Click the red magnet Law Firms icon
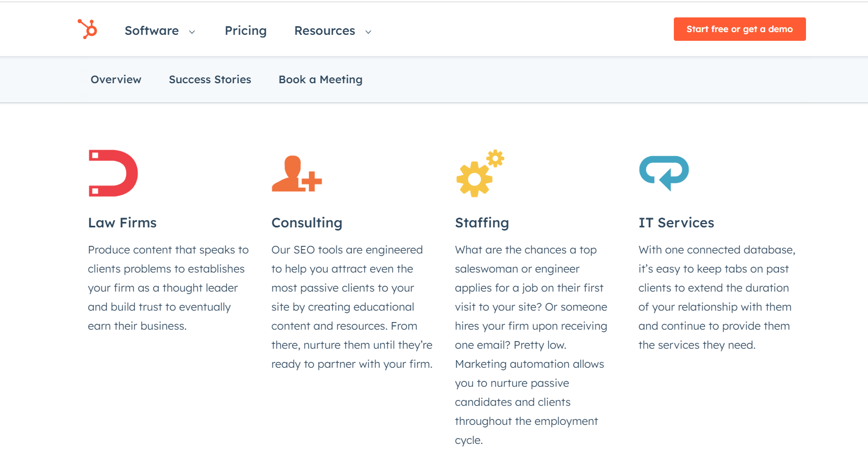 pyautogui.click(x=113, y=173)
